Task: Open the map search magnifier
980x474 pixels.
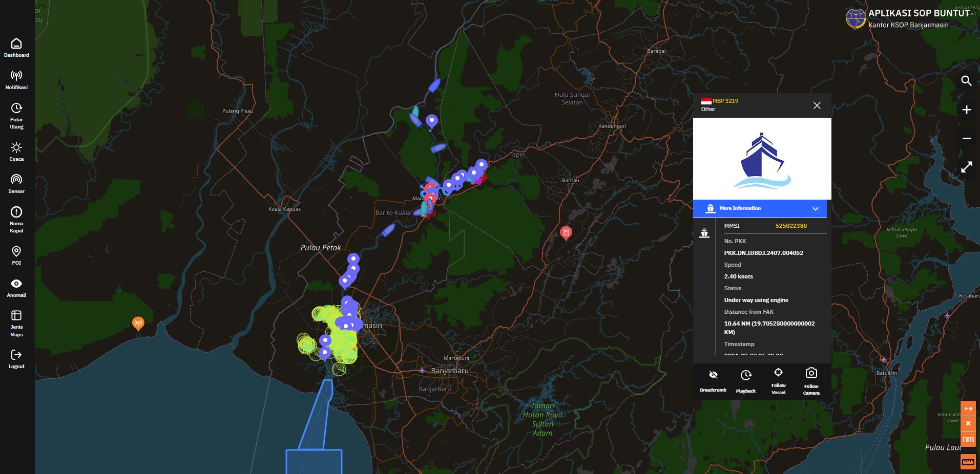Action: click(966, 81)
